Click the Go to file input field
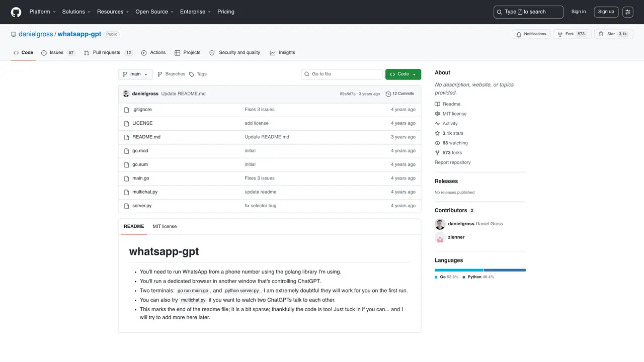This screenshot has width=644, height=362. [342, 74]
